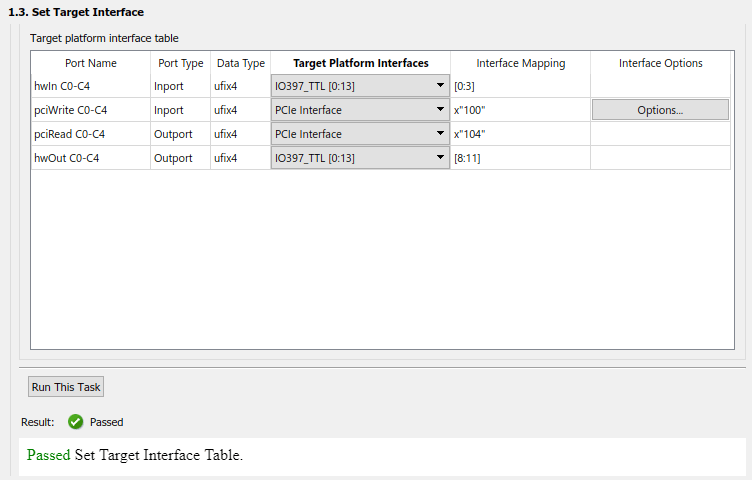Click the Interface Options column header

click(661, 63)
